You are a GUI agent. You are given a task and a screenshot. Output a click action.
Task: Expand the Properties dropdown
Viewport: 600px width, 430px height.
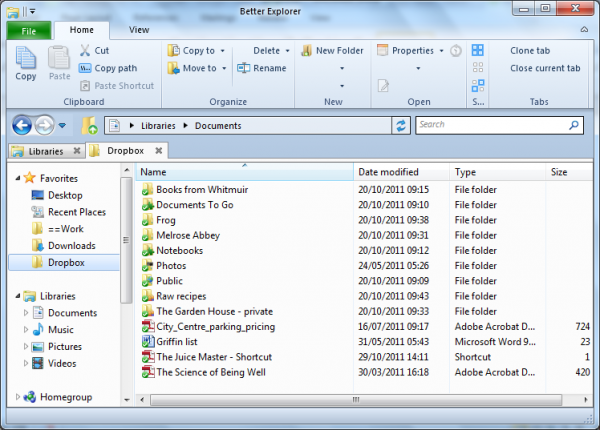point(441,50)
